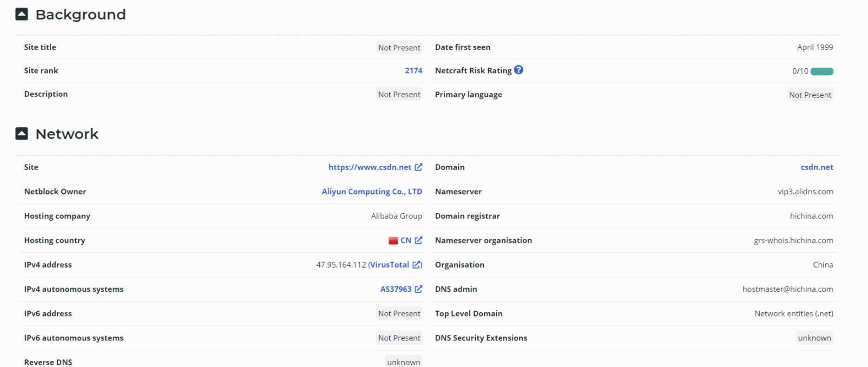Click the DNS Security Extensions unknown badge

point(814,338)
